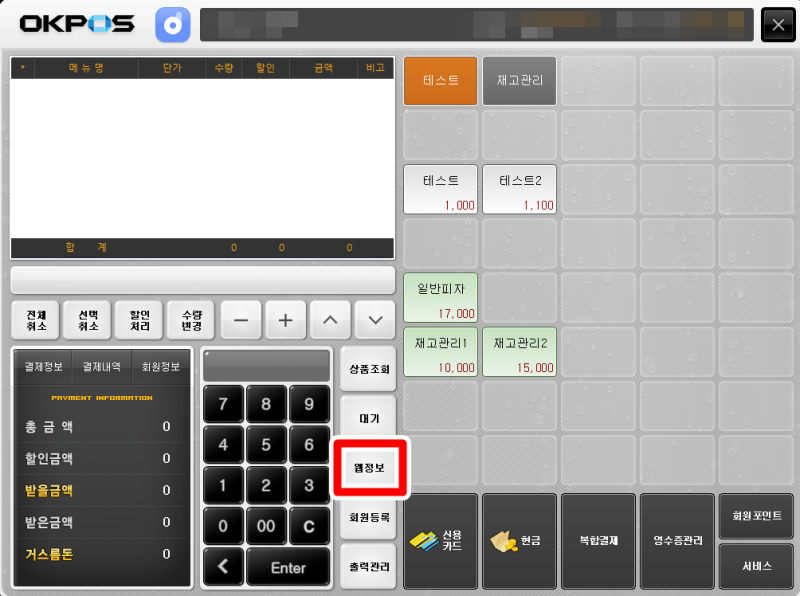Click 전체취소 to cancel all items
Viewport: 800px width, 596px height.
coord(35,320)
